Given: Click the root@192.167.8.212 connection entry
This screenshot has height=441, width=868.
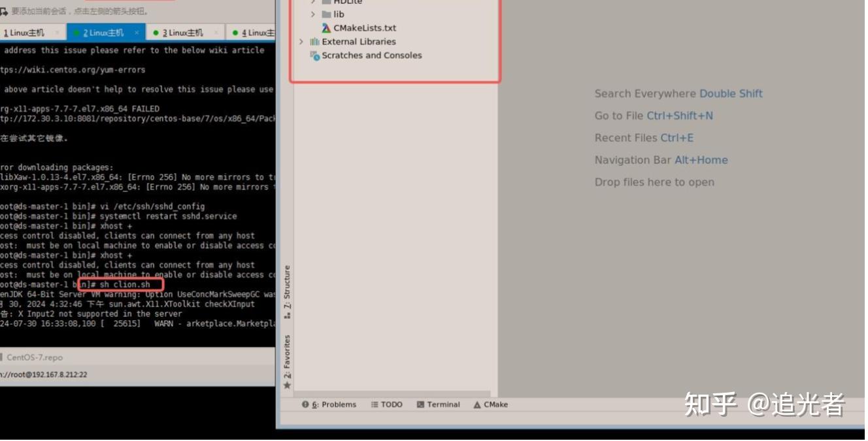Looking at the screenshot, I should [x=46, y=374].
